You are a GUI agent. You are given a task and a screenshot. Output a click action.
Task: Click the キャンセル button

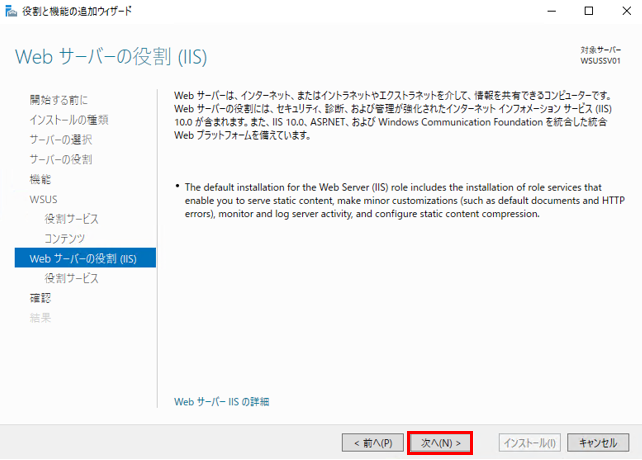tap(598, 443)
